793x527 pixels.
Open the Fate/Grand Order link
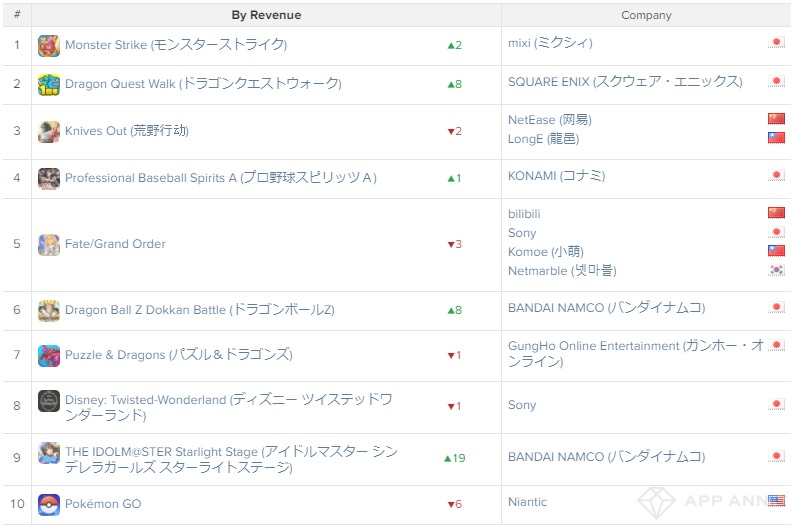point(115,244)
